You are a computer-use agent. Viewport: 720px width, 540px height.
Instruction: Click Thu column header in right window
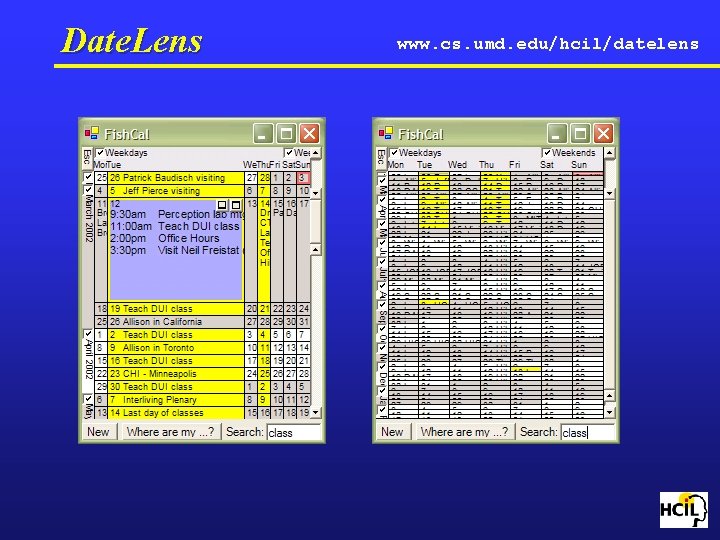(x=487, y=164)
